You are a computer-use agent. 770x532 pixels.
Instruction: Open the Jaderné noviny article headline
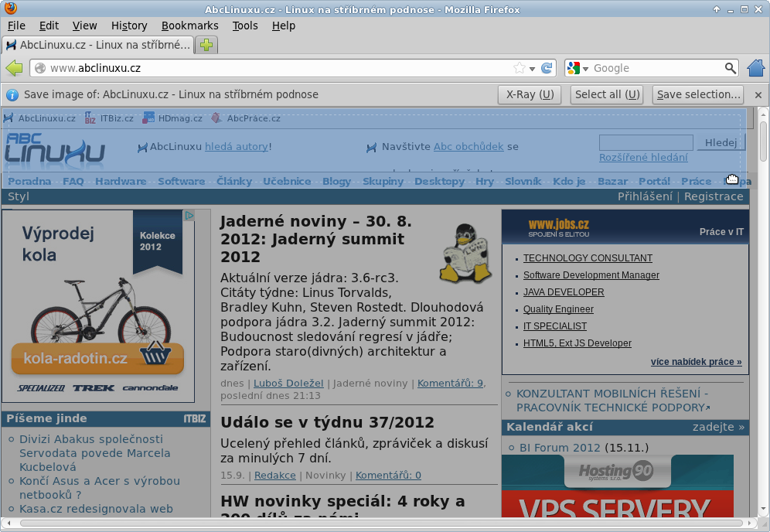[x=315, y=239]
